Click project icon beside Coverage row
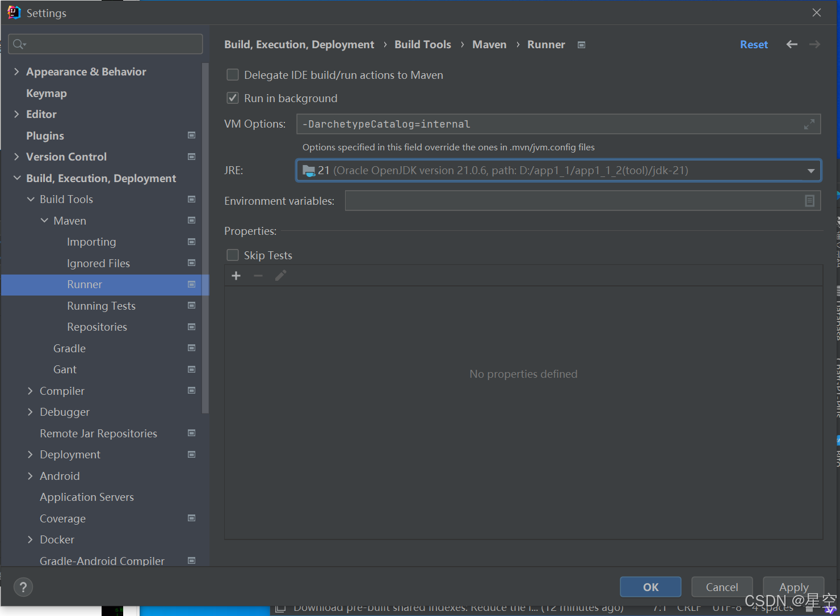The image size is (840, 616). (x=191, y=518)
